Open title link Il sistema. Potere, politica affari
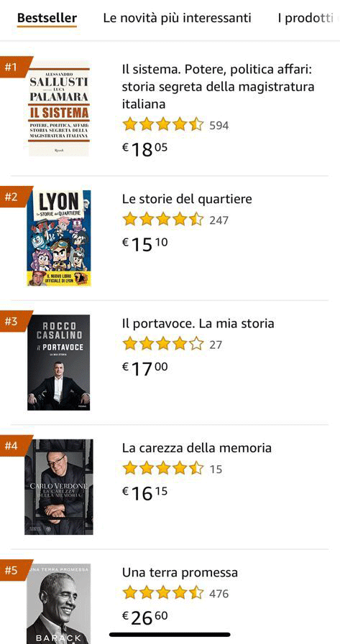The width and height of the screenshot is (340, 644). tap(218, 87)
